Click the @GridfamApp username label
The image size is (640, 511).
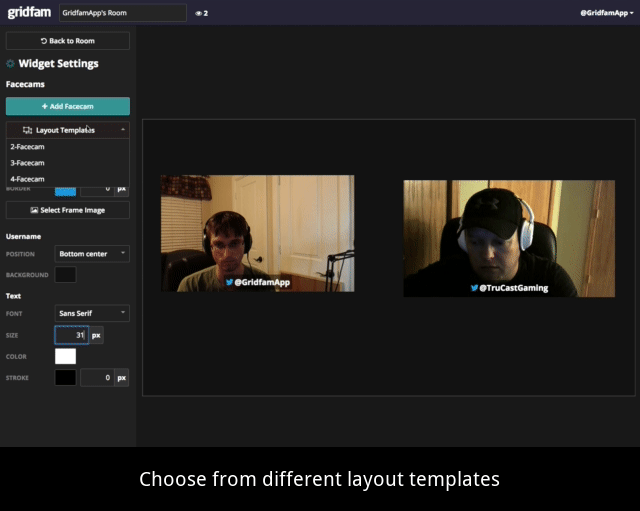[262, 282]
